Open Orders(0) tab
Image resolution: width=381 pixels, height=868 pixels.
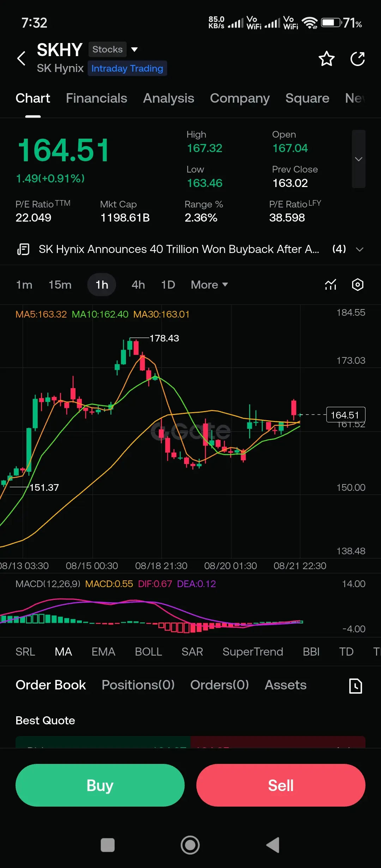pyautogui.click(x=220, y=685)
